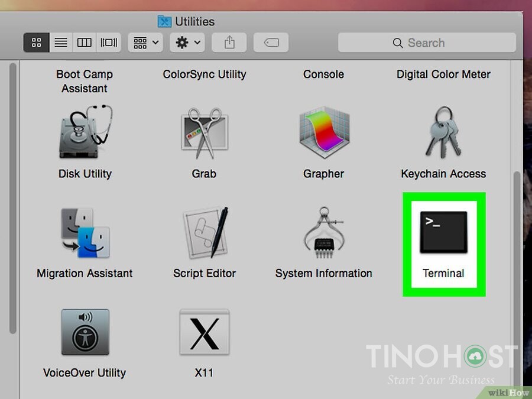The height and width of the screenshot is (399, 532).
Task: Select the X11 app icon
Action: click(x=205, y=332)
